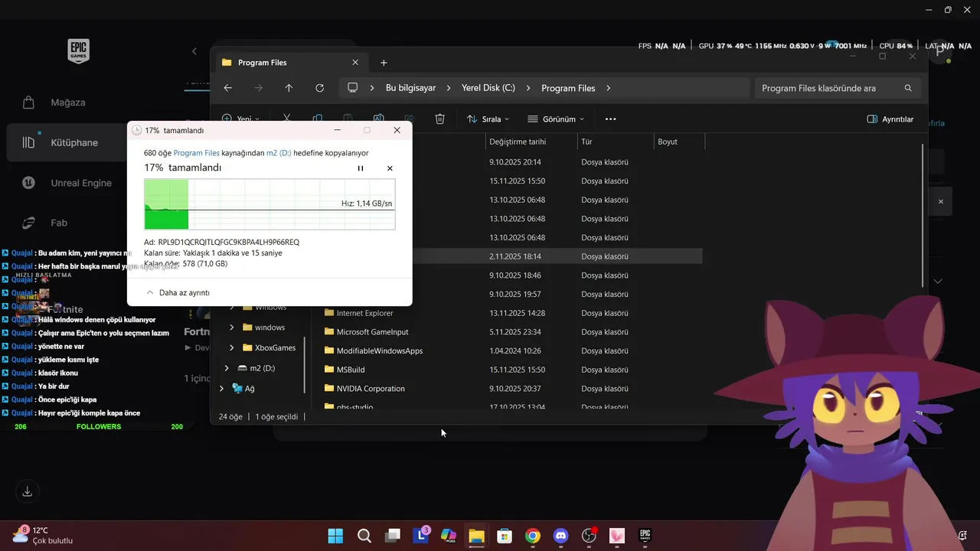Expand chevron after 'Bu bilgisayar' in address bar
The width and height of the screenshot is (980, 551).
(x=449, y=88)
